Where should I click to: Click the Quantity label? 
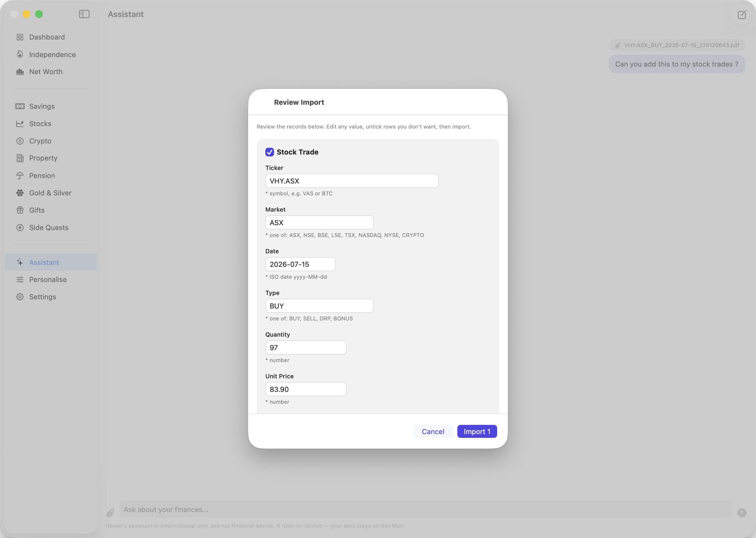pos(278,334)
